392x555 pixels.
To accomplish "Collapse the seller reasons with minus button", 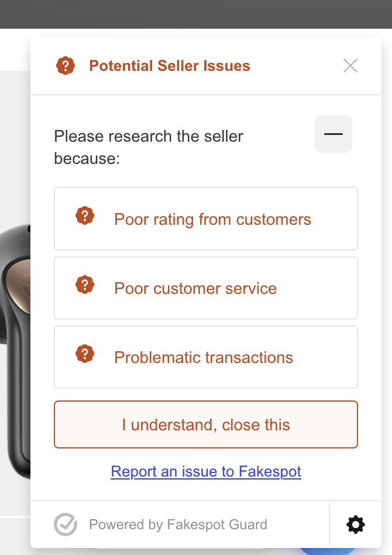I will tap(333, 134).
